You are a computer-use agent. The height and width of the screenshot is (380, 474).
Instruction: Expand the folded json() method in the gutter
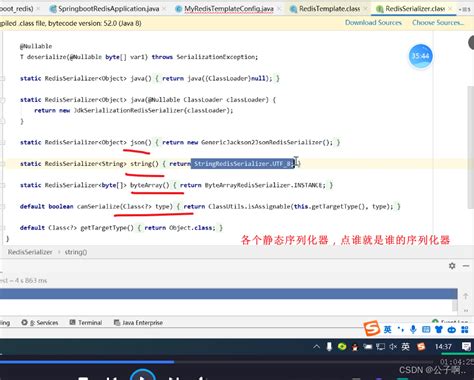[x=3, y=142]
